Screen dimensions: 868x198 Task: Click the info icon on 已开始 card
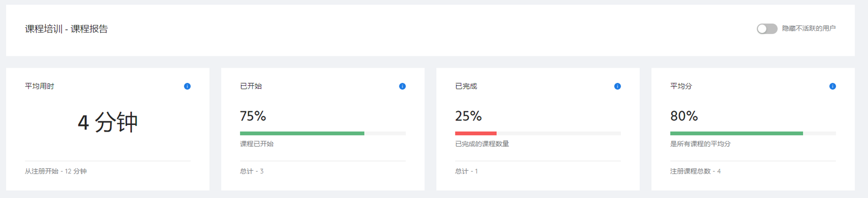click(402, 86)
